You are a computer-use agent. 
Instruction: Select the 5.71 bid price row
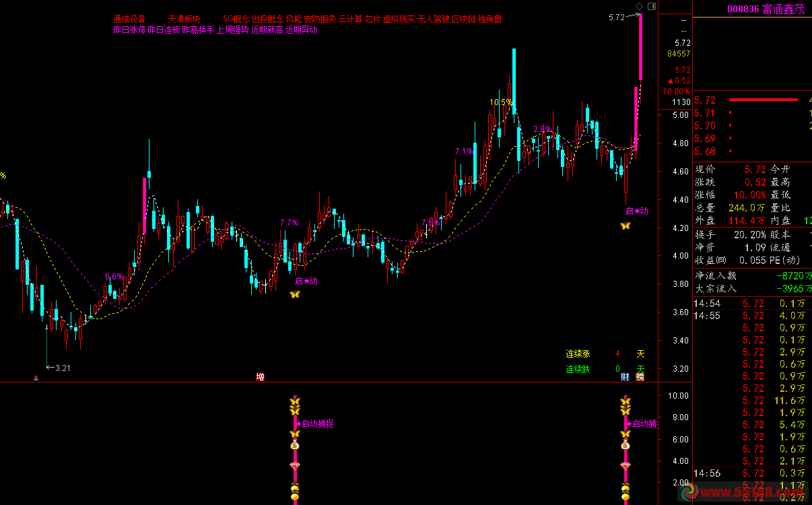pyautogui.click(x=753, y=113)
